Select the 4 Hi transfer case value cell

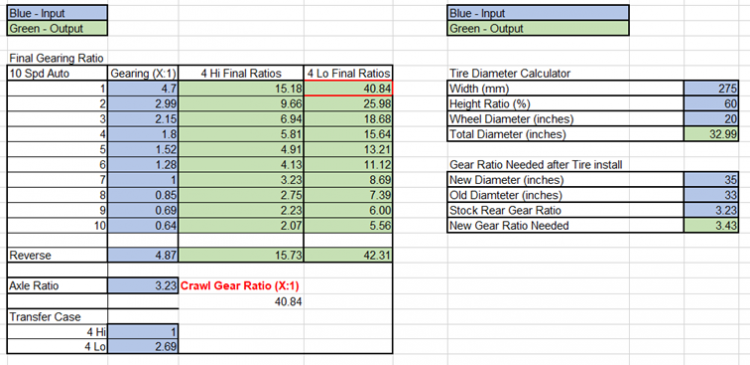pos(143,332)
